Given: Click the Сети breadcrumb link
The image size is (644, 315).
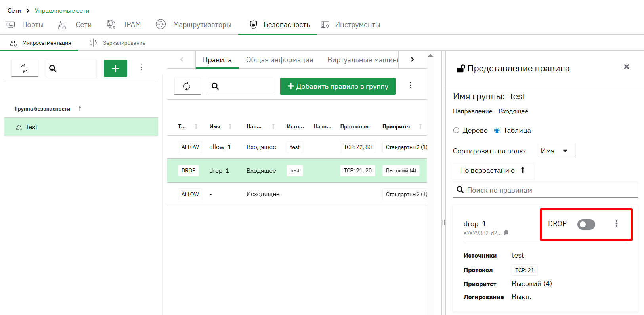Looking at the screenshot, I should click(x=14, y=11).
